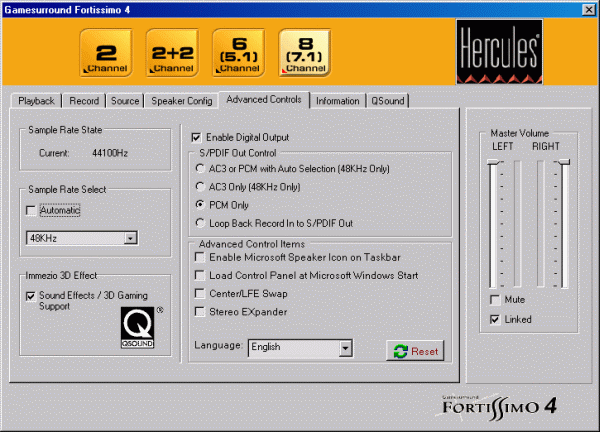Open the Information tab
600x432 pixels.
[338, 101]
